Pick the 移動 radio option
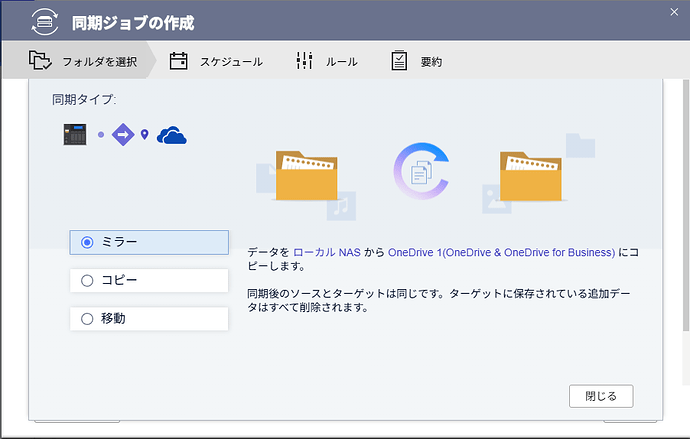Image resolution: width=690 pixels, height=439 pixels. tap(149, 318)
